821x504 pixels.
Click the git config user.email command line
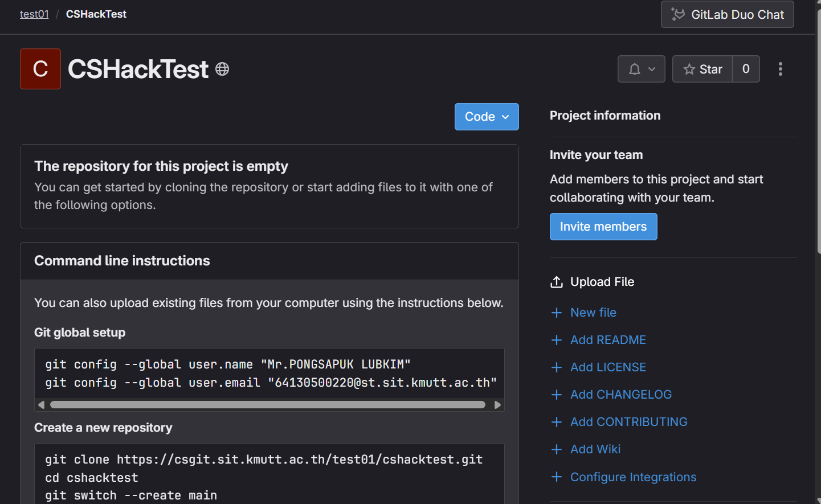(271, 383)
